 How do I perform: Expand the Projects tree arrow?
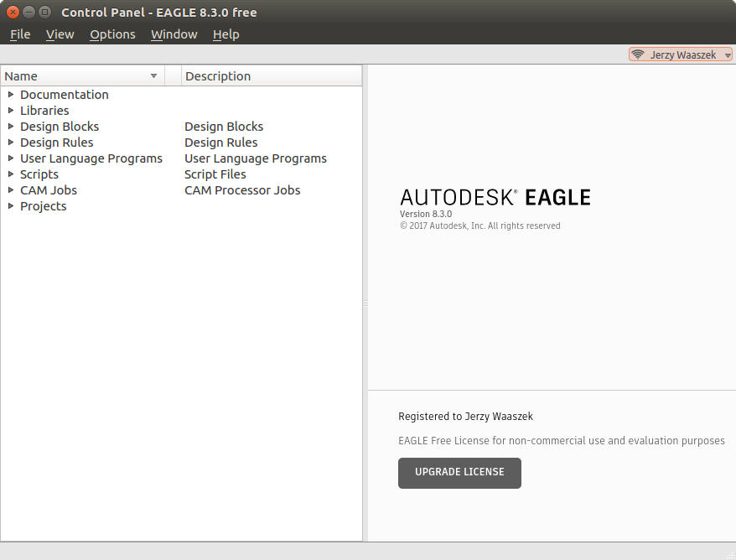tap(11, 206)
